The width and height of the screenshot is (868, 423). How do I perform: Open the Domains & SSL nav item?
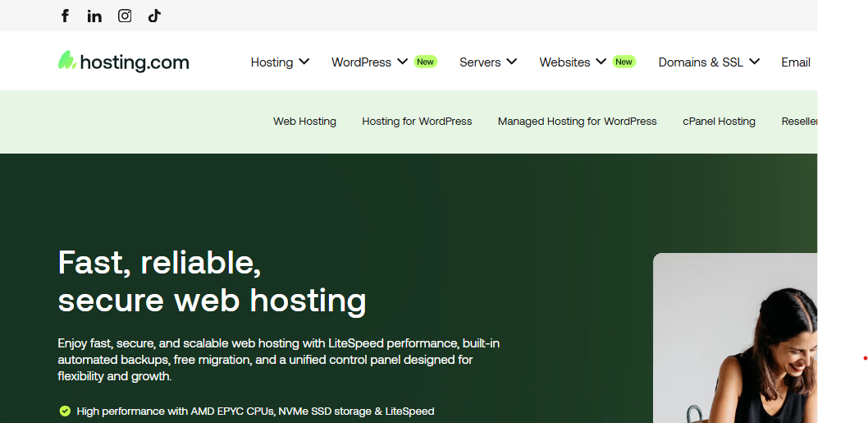click(x=701, y=62)
